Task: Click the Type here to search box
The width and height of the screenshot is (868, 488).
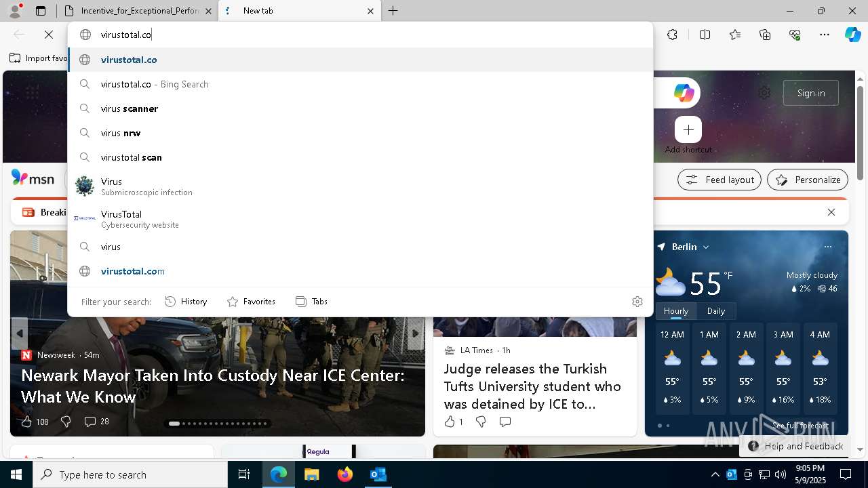Action: click(x=130, y=474)
